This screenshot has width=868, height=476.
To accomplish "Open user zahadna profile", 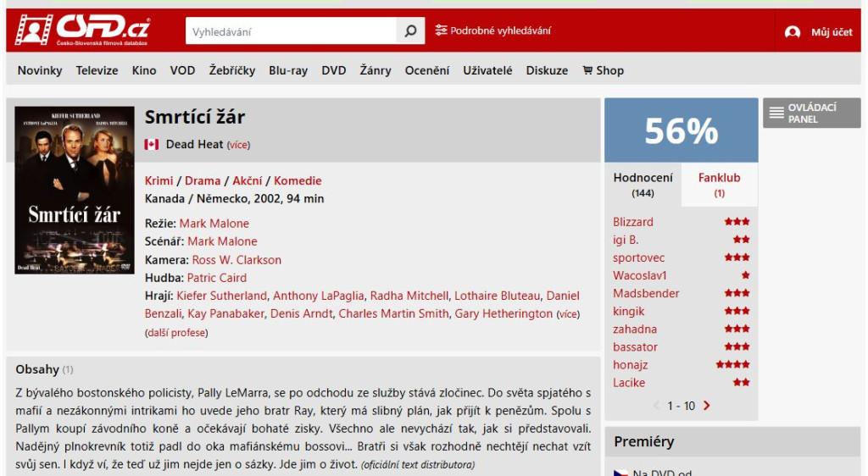I will click(x=634, y=329).
